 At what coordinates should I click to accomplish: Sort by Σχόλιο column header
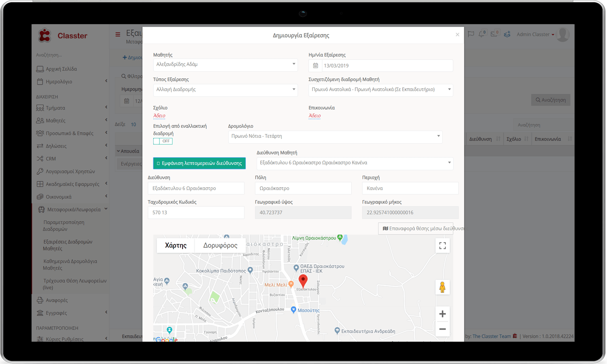[x=517, y=139]
